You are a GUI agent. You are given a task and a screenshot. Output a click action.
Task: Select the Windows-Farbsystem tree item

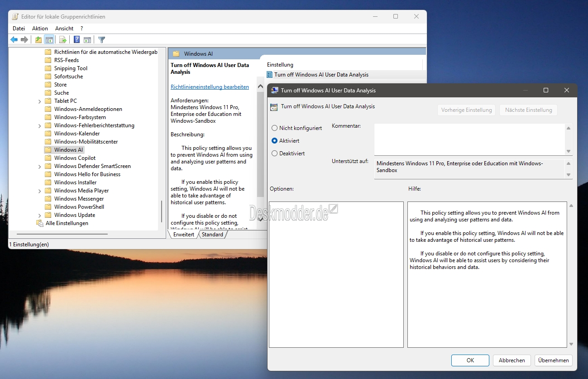pos(80,117)
